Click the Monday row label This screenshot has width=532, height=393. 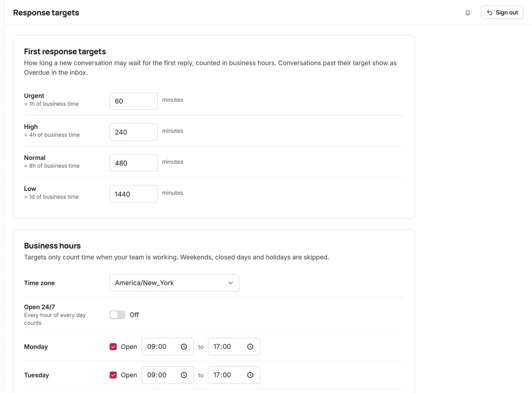(36, 347)
